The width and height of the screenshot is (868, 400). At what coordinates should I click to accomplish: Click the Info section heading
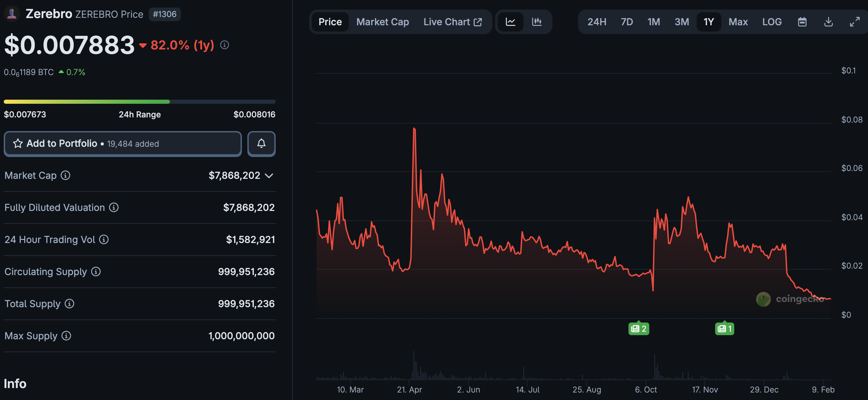(x=15, y=384)
